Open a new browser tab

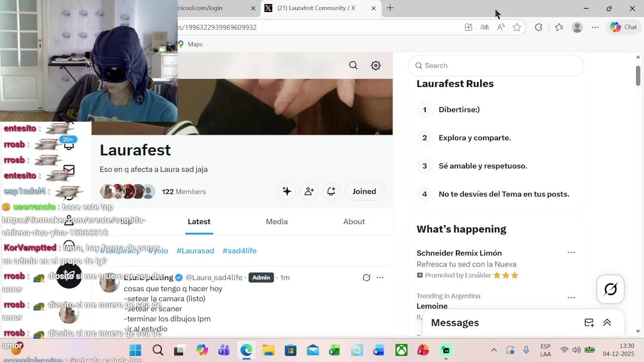click(x=390, y=8)
